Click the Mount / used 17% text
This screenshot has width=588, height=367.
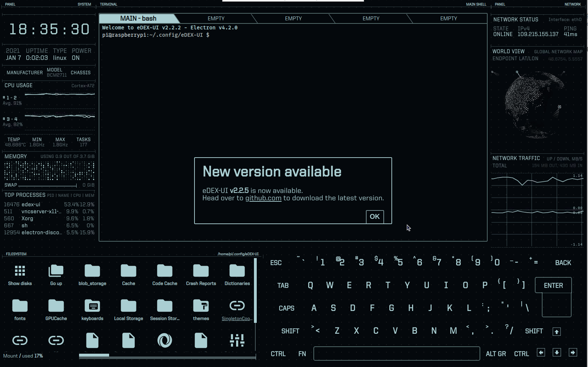pos(23,356)
